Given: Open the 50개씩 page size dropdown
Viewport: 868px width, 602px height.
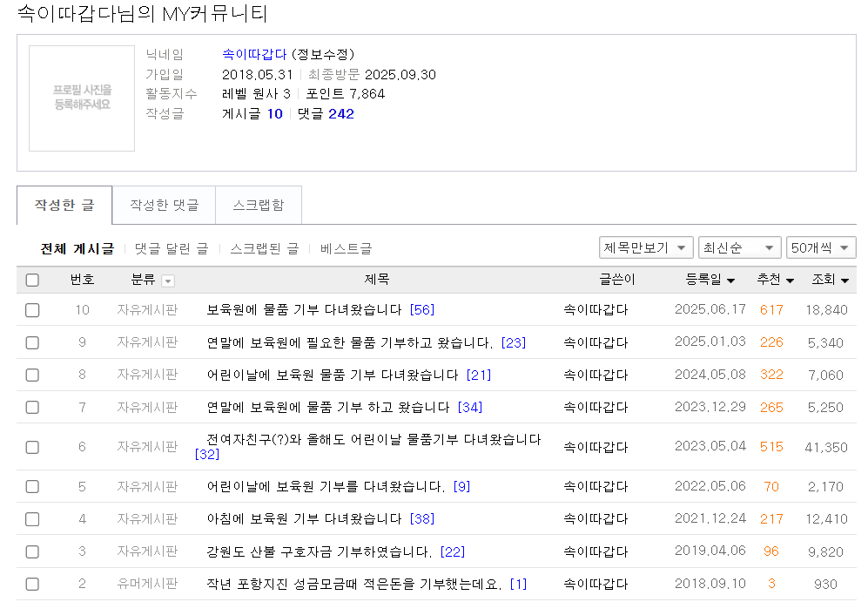Looking at the screenshot, I should (x=821, y=247).
